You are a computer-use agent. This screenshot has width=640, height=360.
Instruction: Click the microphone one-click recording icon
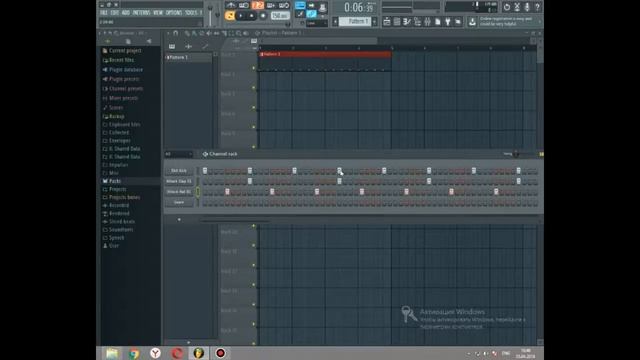(527, 7)
